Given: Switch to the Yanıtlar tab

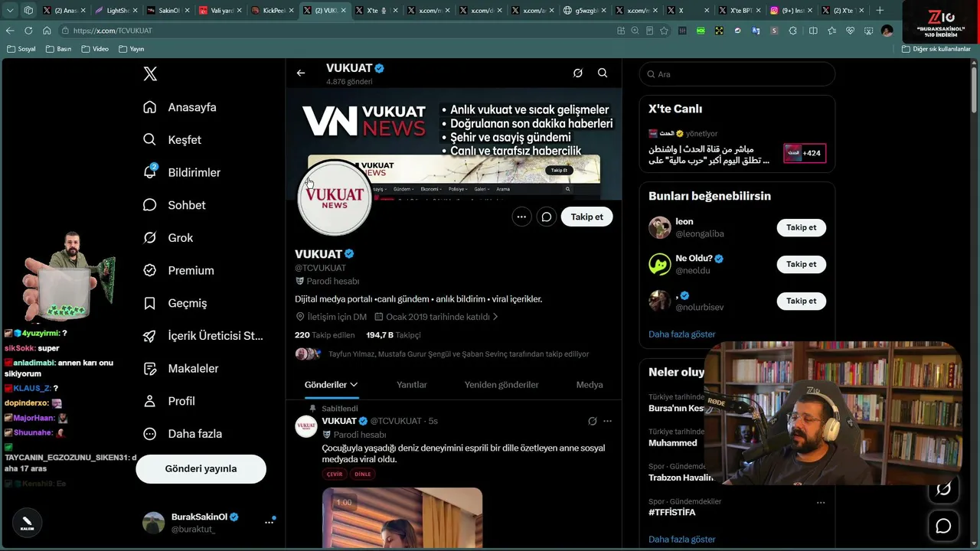Looking at the screenshot, I should click(x=412, y=385).
